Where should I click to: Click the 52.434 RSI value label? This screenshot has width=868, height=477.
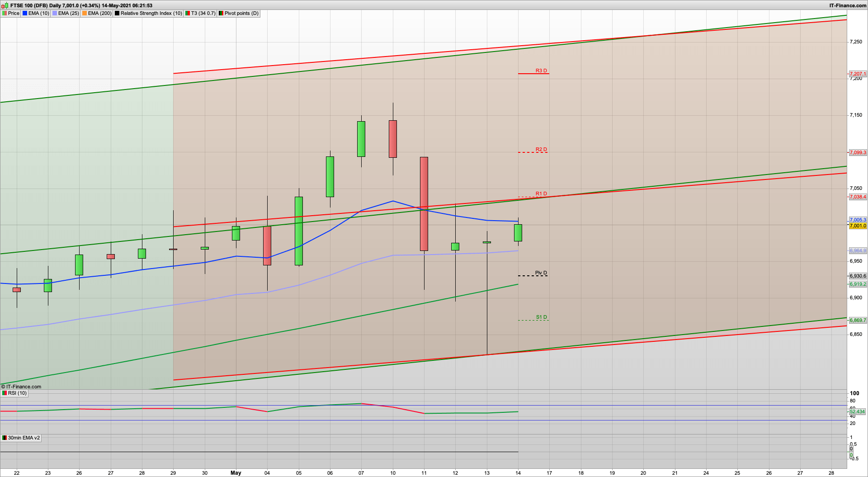[858, 412]
